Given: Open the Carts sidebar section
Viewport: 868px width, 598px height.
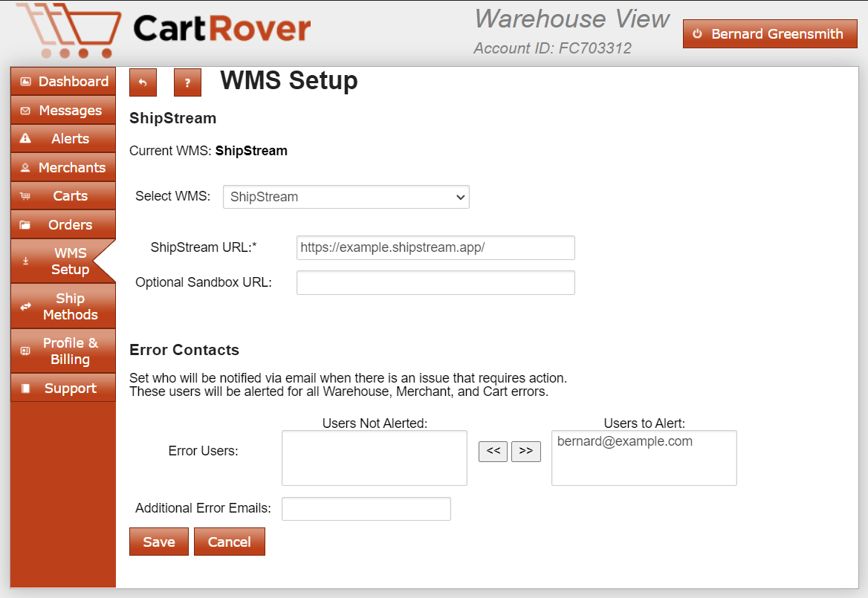Looking at the screenshot, I should pos(63,196).
